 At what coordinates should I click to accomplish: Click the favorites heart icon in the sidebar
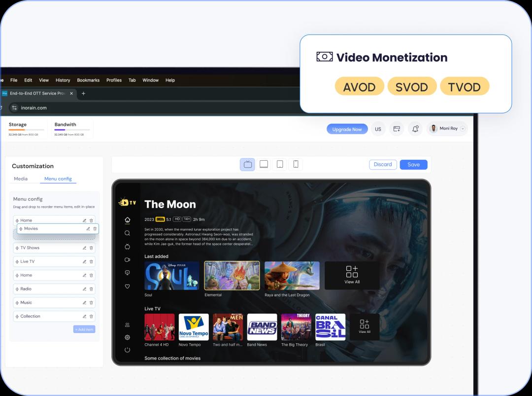coord(128,286)
